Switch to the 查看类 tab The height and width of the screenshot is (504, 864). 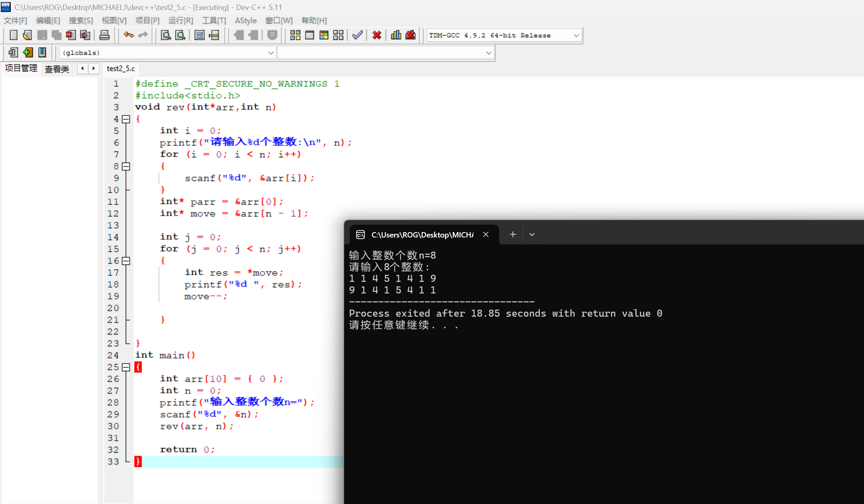(57, 69)
